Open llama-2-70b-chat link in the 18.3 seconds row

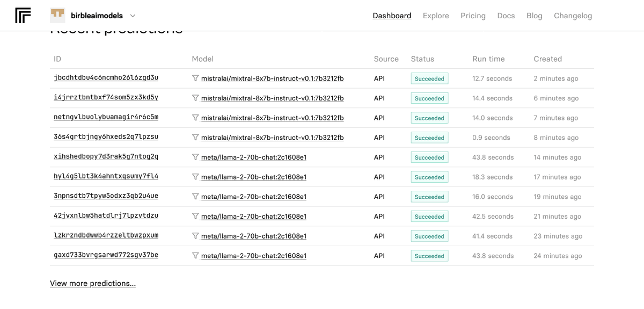coord(254,177)
